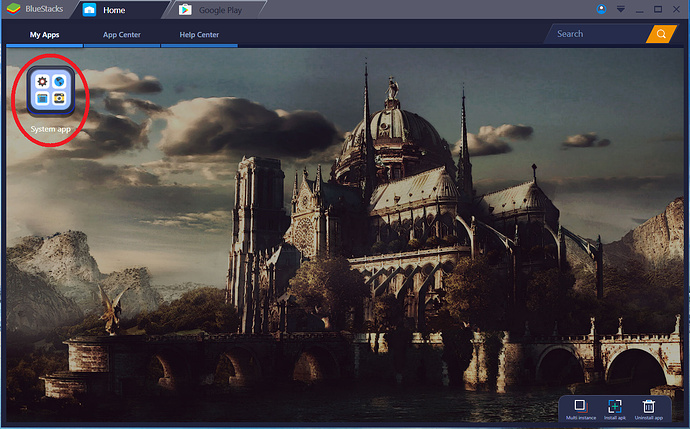Click the orange search magnifier button
The height and width of the screenshot is (429, 690).
[661, 34]
